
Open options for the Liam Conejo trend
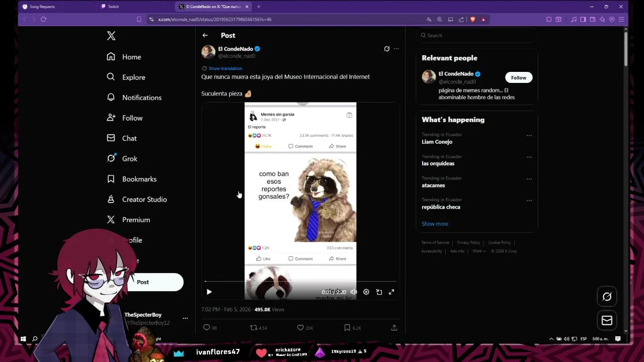(x=529, y=136)
